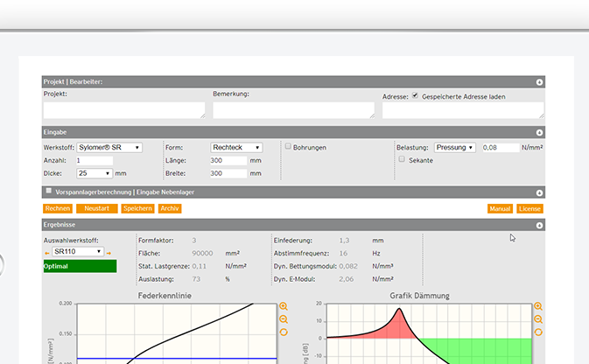The height and width of the screenshot is (364, 589).
Task: Click the Dyn. Bettungsmodul value 0,082
Action: 348,266
